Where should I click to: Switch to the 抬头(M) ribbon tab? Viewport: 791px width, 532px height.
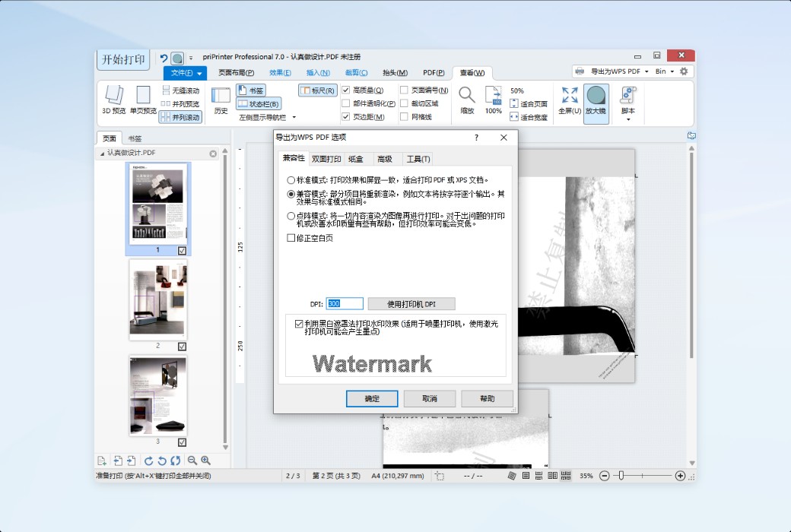tap(395, 73)
